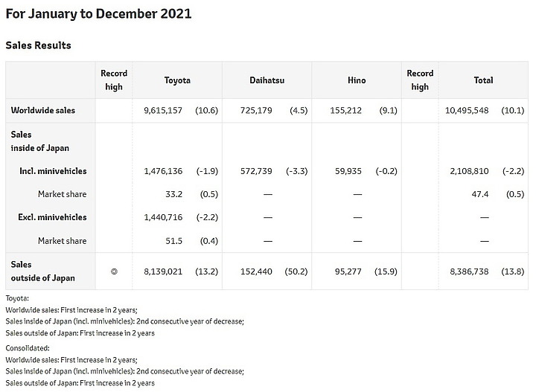Viewport: 536px width, 392px height.
Task: Click the 'Consolidated:' footnote label
Action: pos(28,348)
